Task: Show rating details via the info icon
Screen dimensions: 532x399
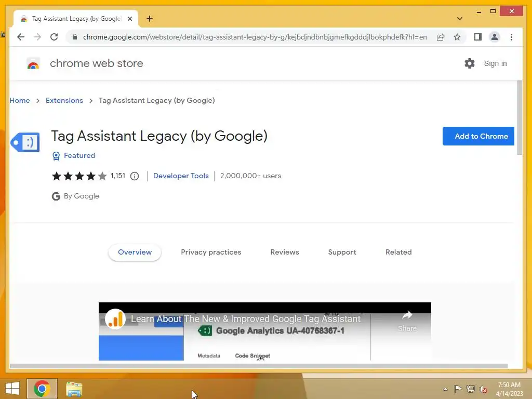Action: [x=135, y=176]
